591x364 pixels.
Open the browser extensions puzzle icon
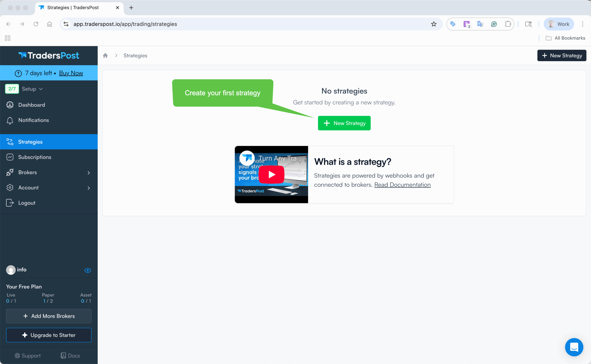tap(508, 24)
